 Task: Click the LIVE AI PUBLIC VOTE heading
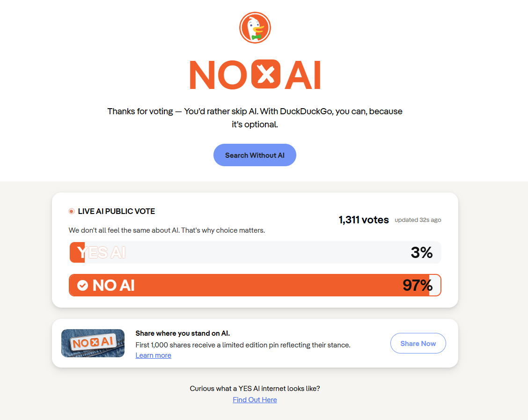116,211
